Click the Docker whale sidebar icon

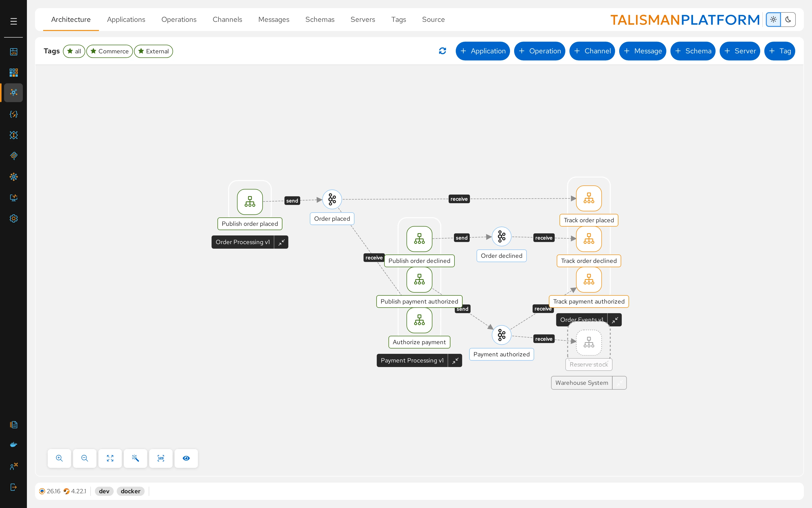pos(13,444)
